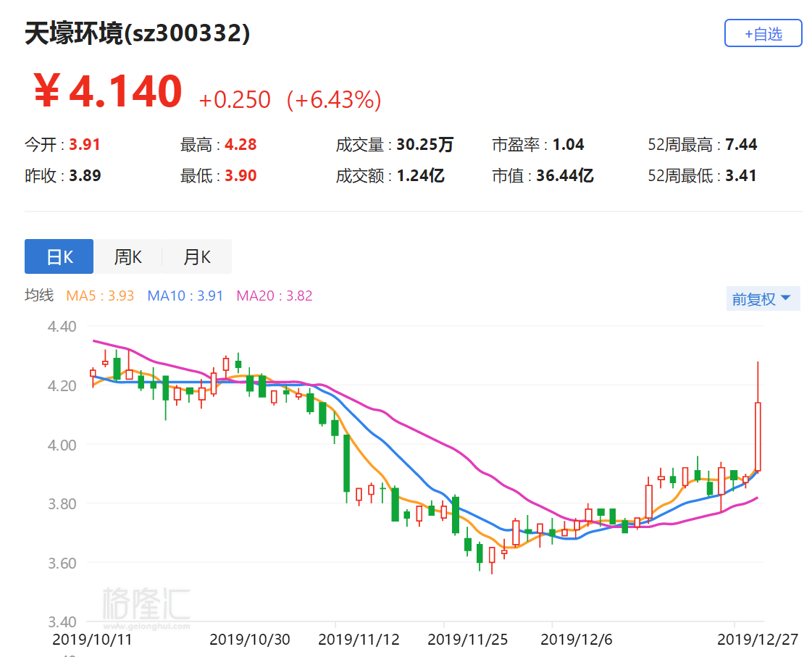Click the 市值 value 36.44亿
This screenshot has width=812, height=657.
[x=564, y=175]
